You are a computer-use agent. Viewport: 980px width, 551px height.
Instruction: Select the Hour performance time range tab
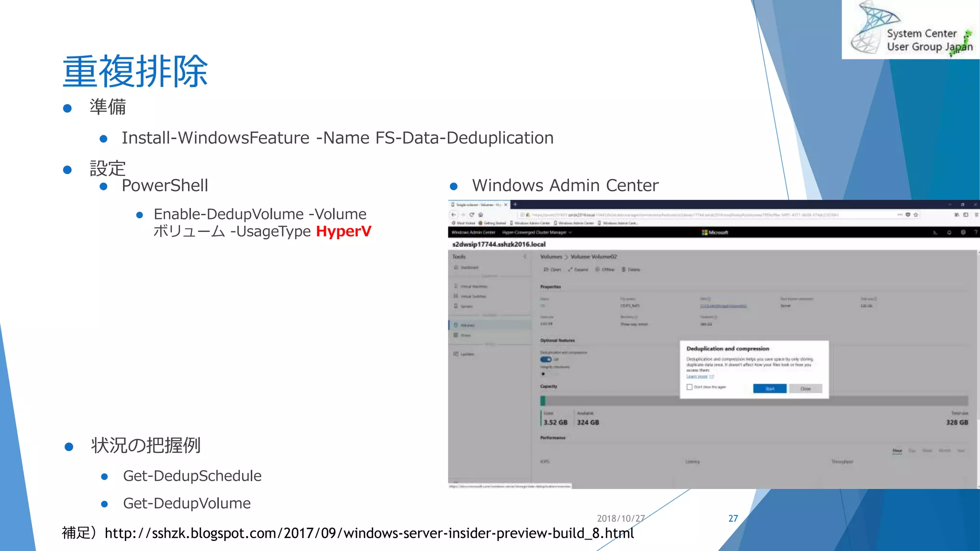(x=897, y=451)
